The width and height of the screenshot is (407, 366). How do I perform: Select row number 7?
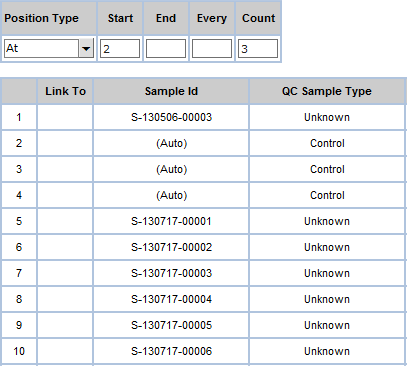(x=19, y=273)
